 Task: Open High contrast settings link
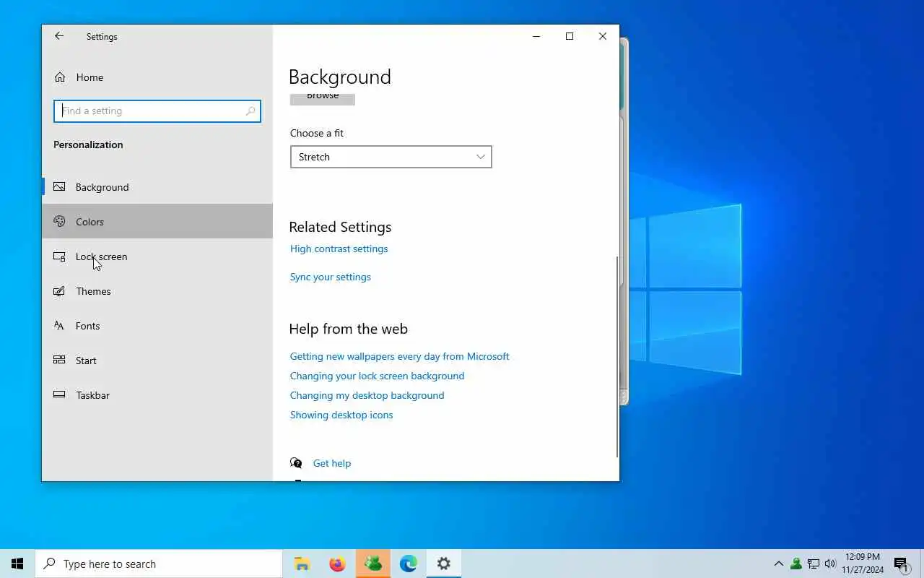point(339,249)
